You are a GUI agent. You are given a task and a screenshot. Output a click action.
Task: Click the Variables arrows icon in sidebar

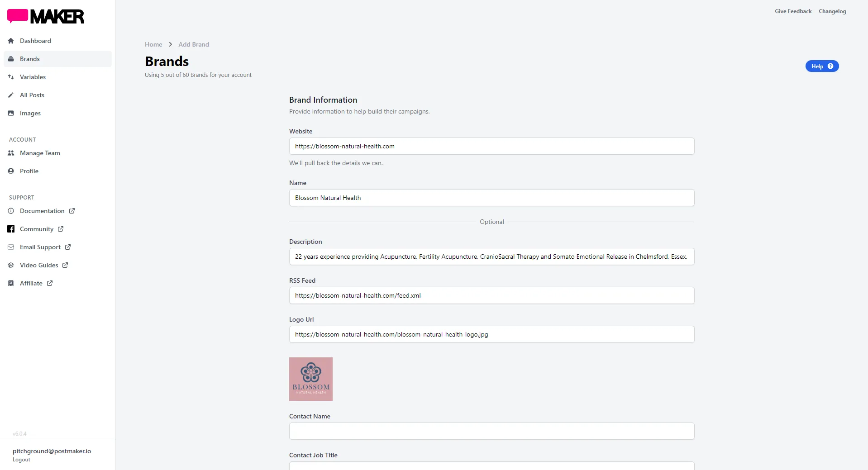11,77
